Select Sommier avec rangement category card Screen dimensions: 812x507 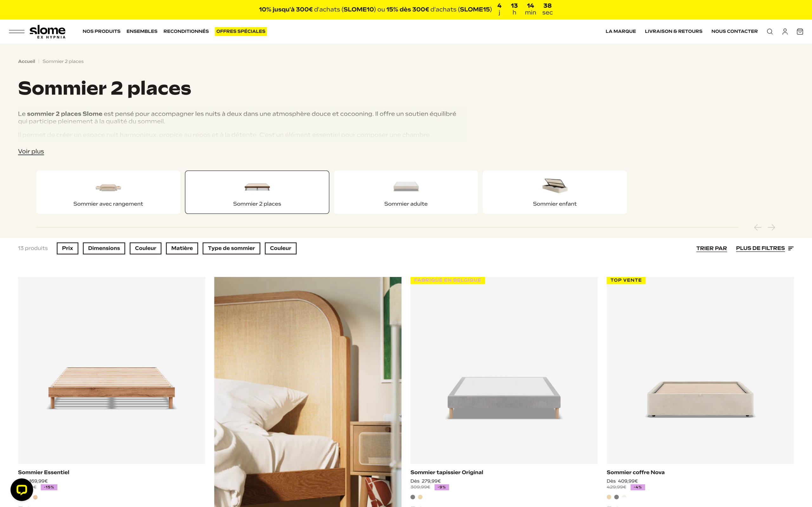tap(108, 192)
